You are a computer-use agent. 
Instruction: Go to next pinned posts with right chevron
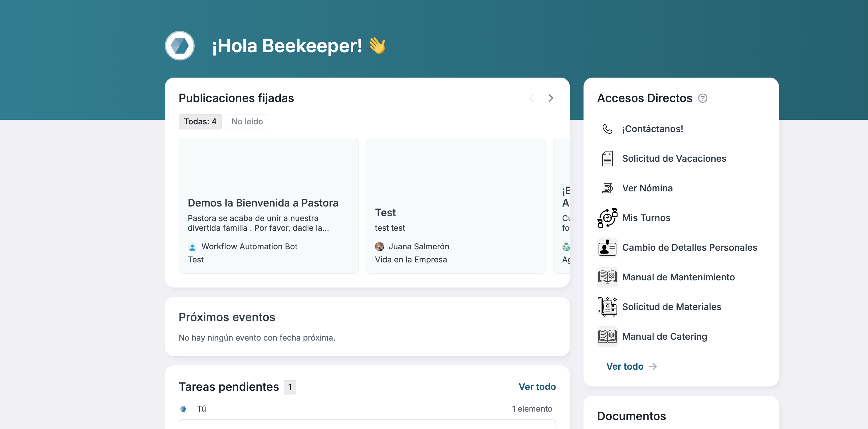(x=551, y=98)
